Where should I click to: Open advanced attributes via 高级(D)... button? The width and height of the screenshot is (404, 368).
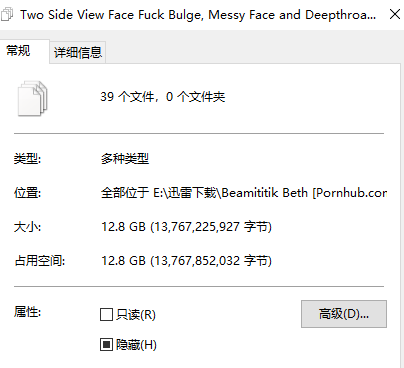point(344,314)
